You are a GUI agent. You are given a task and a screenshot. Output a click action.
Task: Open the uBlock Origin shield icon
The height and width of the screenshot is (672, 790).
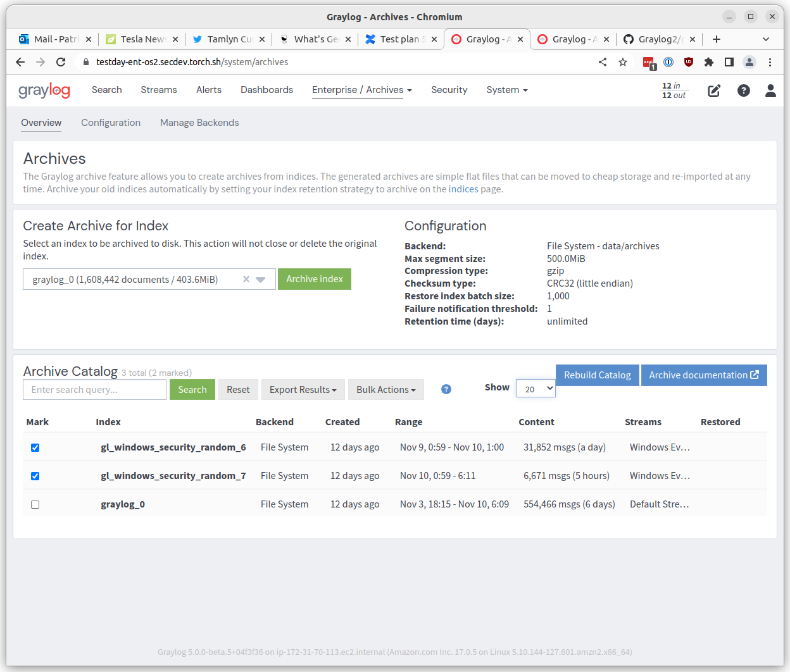(x=689, y=62)
